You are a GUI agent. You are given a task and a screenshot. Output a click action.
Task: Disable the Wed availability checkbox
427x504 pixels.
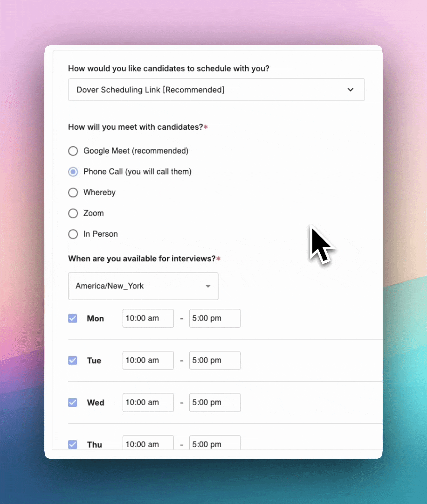73,402
